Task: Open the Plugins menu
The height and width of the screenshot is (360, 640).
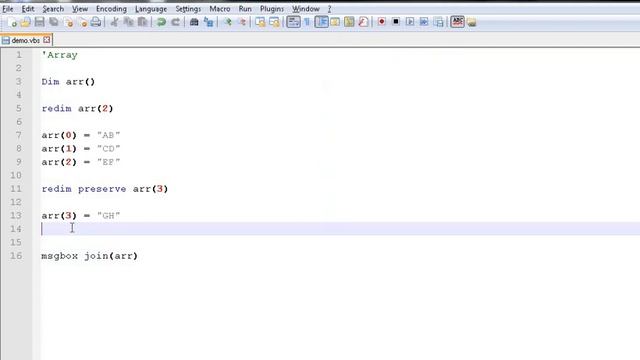Action: point(272,9)
